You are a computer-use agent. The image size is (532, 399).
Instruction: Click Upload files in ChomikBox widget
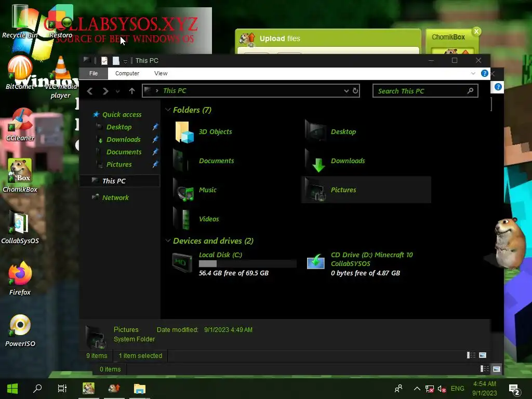(280, 38)
